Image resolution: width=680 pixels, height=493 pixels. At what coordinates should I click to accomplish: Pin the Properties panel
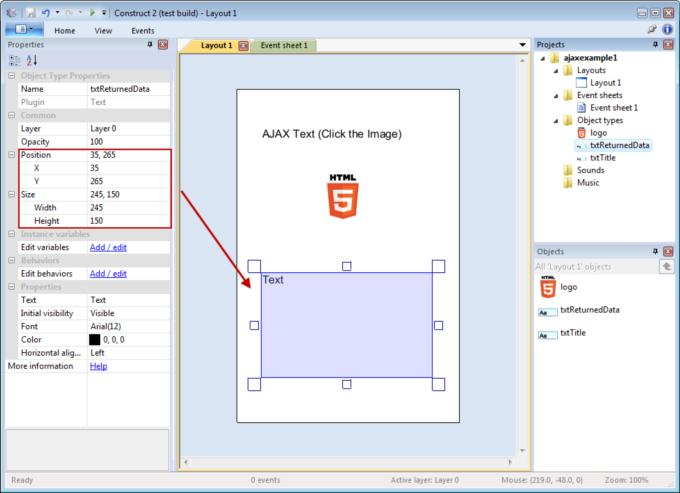pos(150,44)
